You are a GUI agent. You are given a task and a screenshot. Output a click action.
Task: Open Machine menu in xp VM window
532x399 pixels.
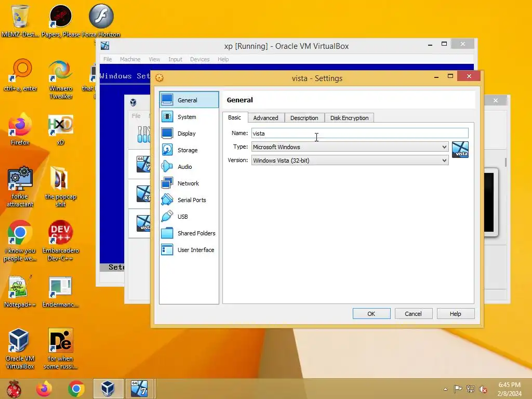coord(130,59)
